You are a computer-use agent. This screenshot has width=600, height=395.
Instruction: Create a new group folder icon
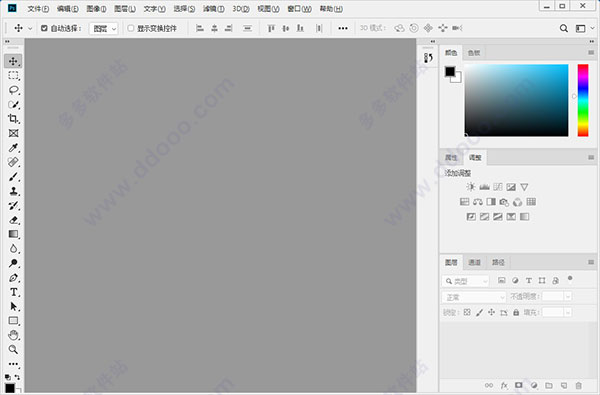[549, 385]
